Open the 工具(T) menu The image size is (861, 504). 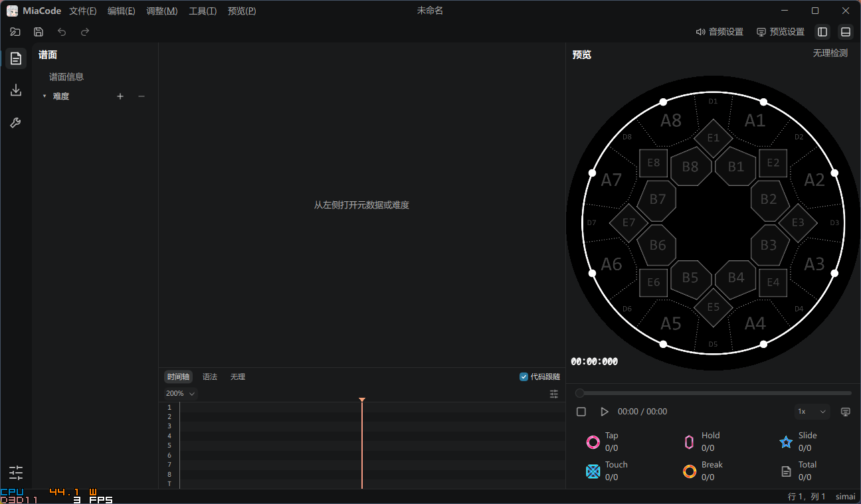tap(203, 11)
